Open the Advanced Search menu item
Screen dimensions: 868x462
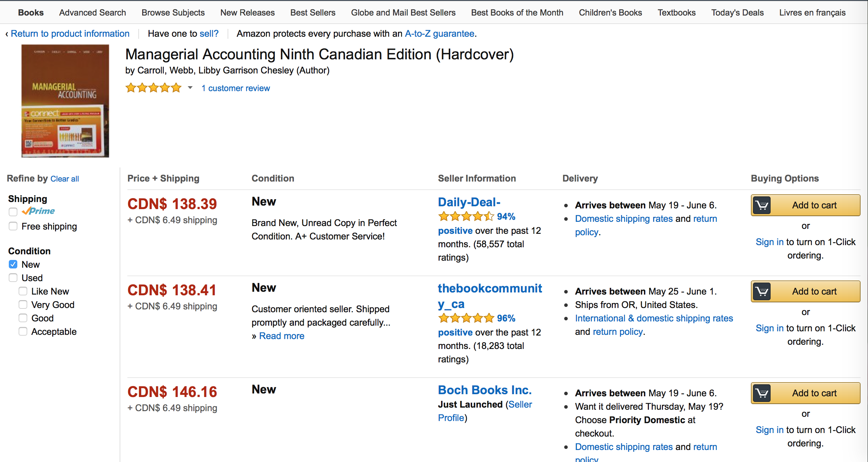92,13
